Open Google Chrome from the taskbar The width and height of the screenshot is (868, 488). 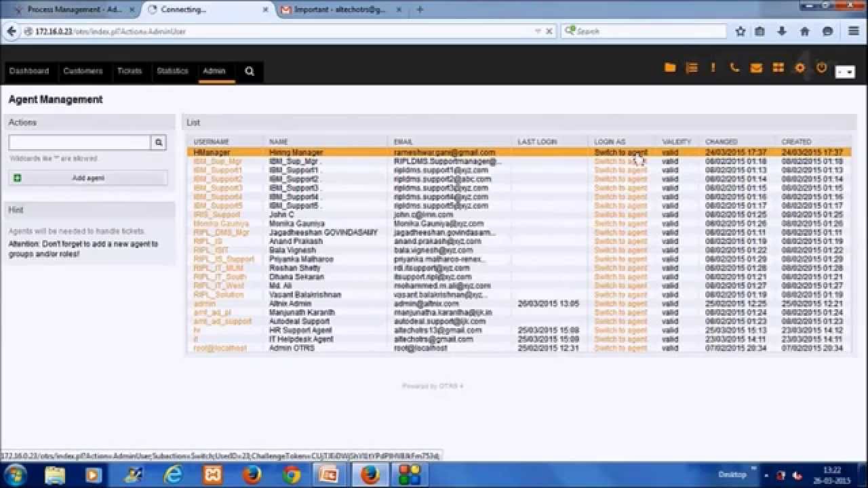coord(292,475)
